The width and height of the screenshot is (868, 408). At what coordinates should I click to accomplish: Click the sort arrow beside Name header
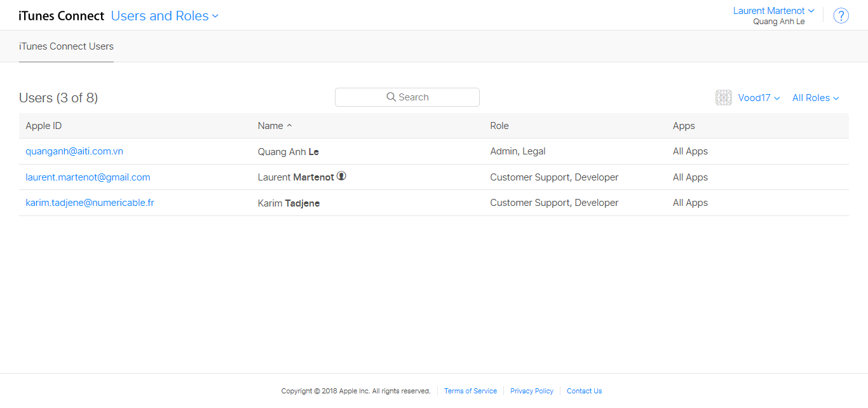click(x=290, y=126)
